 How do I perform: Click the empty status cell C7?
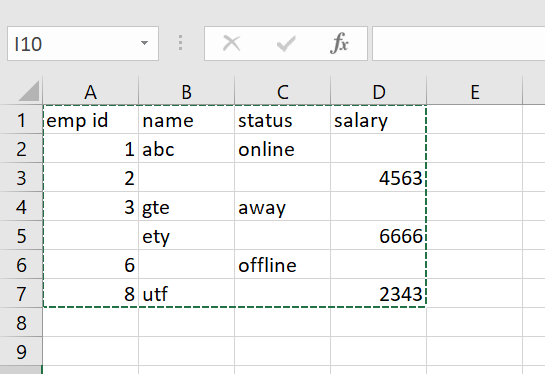[283, 293]
